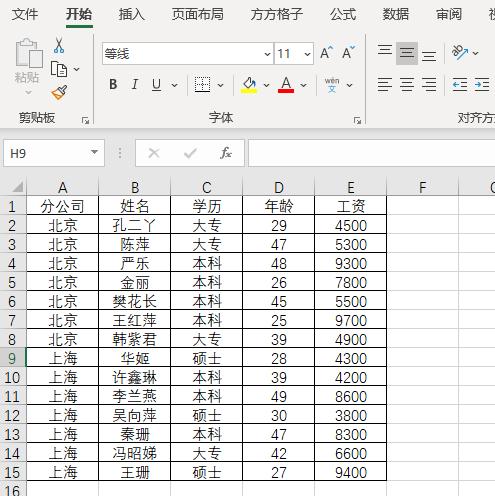Switch to the 方方格子 tab

[x=277, y=14]
